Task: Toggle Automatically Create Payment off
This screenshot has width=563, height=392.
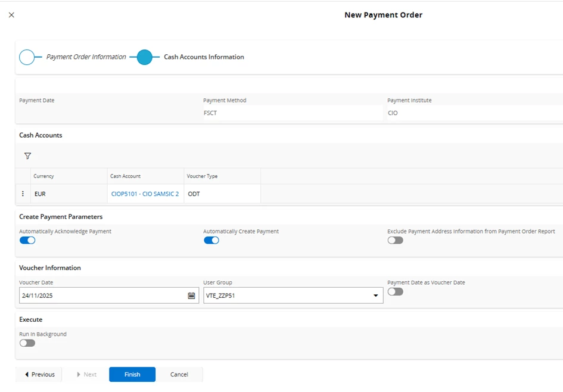Action: (211, 241)
